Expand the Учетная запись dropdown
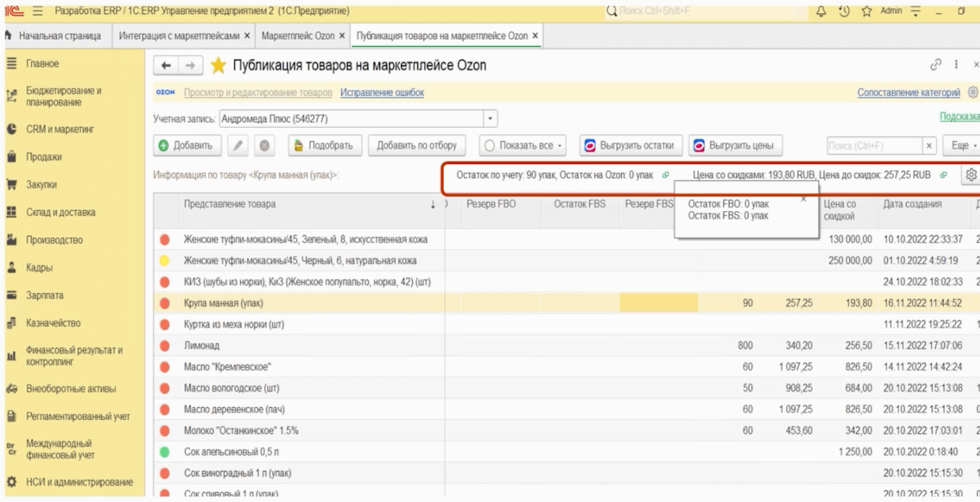This screenshot has height=502, width=980. pos(490,119)
